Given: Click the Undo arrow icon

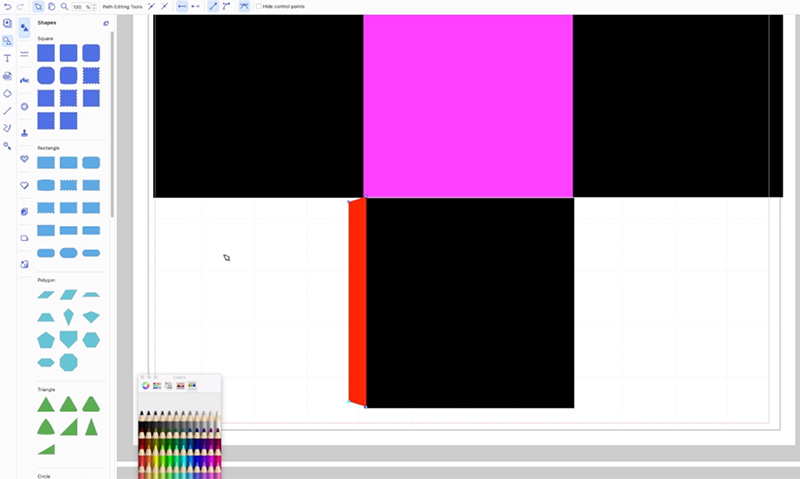Looking at the screenshot, I should (x=7, y=6).
